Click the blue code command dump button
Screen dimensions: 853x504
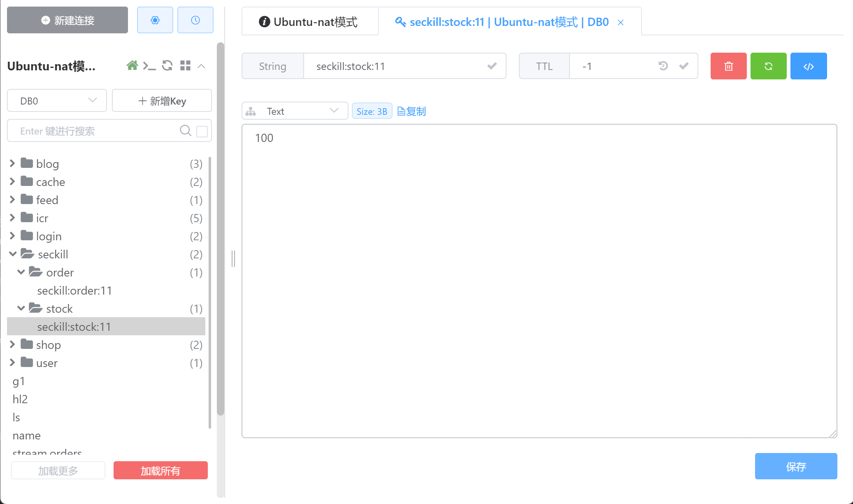click(x=808, y=66)
